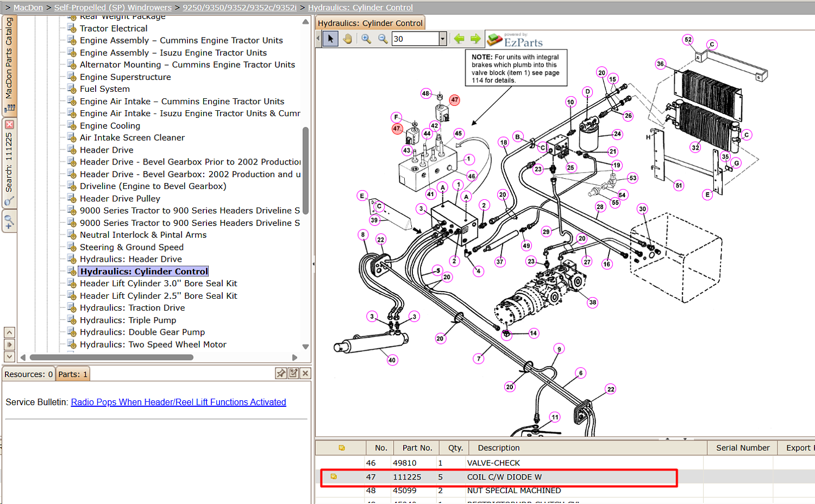Select Steering & Ground Speed entry
This screenshot has width=815, height=504.
click(131, 247)
